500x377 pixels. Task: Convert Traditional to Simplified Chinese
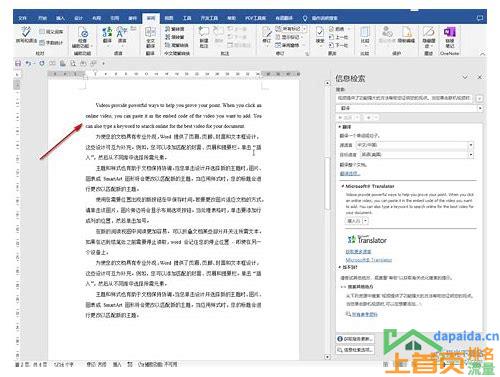click(x=176, y=29)
